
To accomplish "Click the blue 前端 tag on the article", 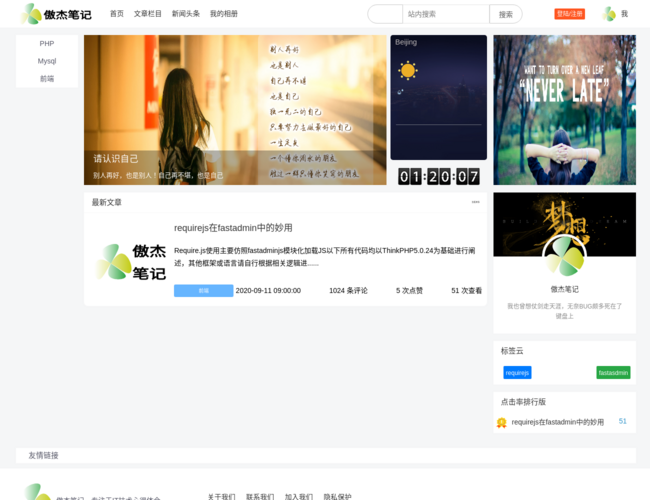I will tap(204, 291).
